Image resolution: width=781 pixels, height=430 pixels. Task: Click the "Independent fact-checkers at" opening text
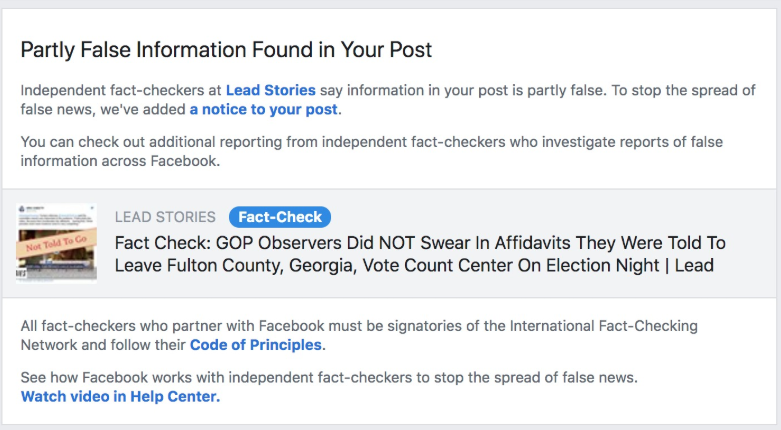click(121, 90)
